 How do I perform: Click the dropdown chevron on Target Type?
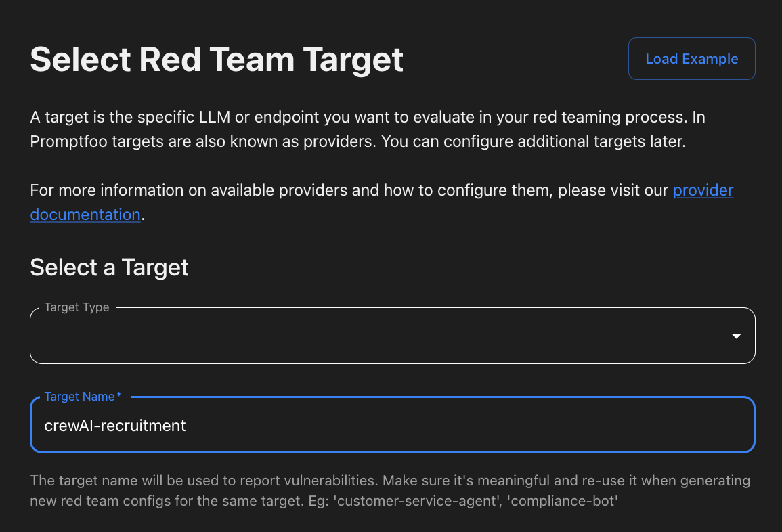click(x=735, y=335)
